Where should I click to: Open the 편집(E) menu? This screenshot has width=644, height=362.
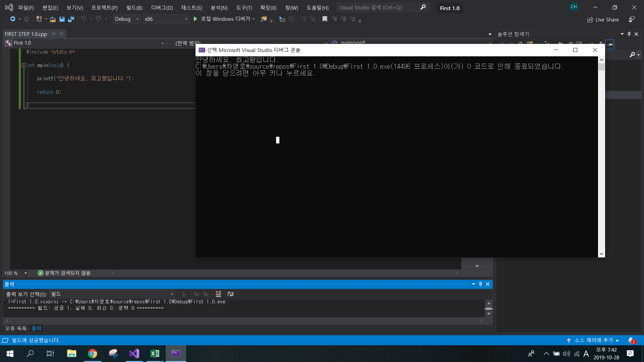[x=50, y=8]
